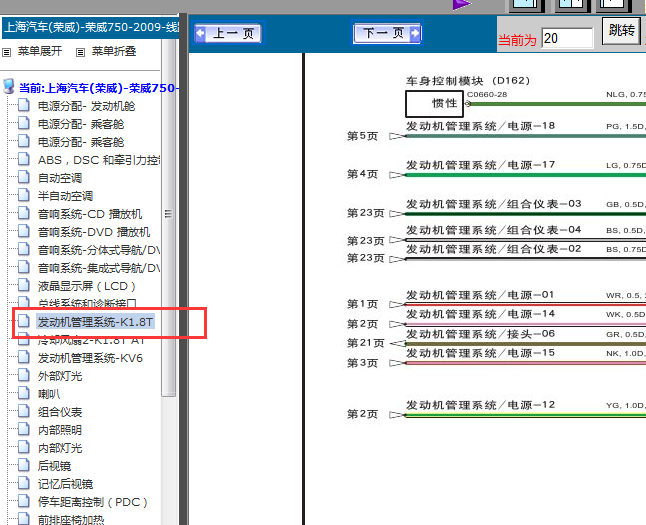The height and width of the screenshot is (525, 646).
Task: Click the 发动机管理系统/电源-12 wire label
Action: pos(480,405)
